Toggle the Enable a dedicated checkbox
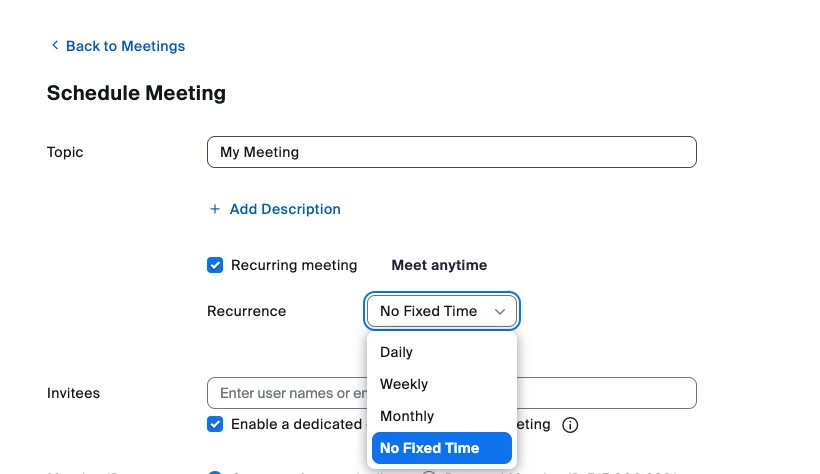Viewport: 820px width, 474px height. (215, 424)
